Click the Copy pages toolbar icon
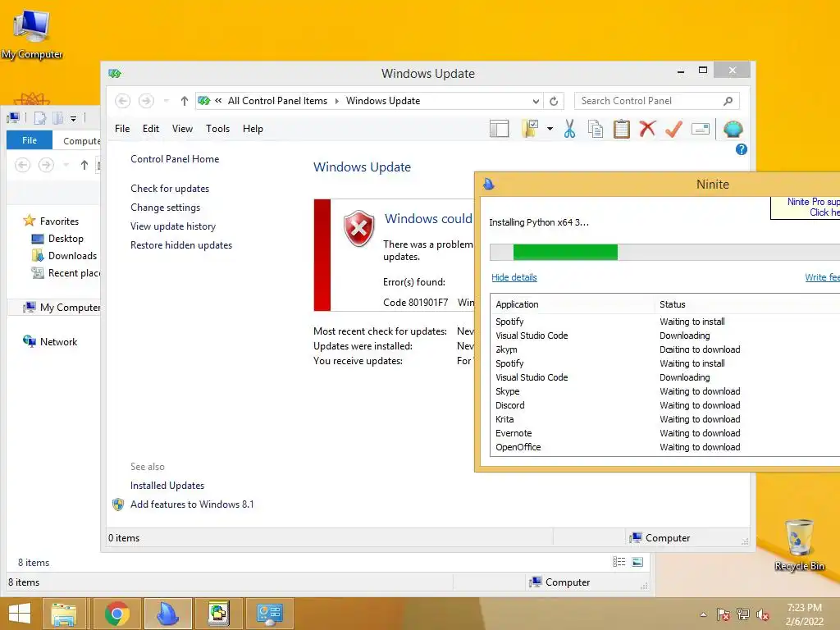Viewport: 840px width, 630px height. (596, 129)
